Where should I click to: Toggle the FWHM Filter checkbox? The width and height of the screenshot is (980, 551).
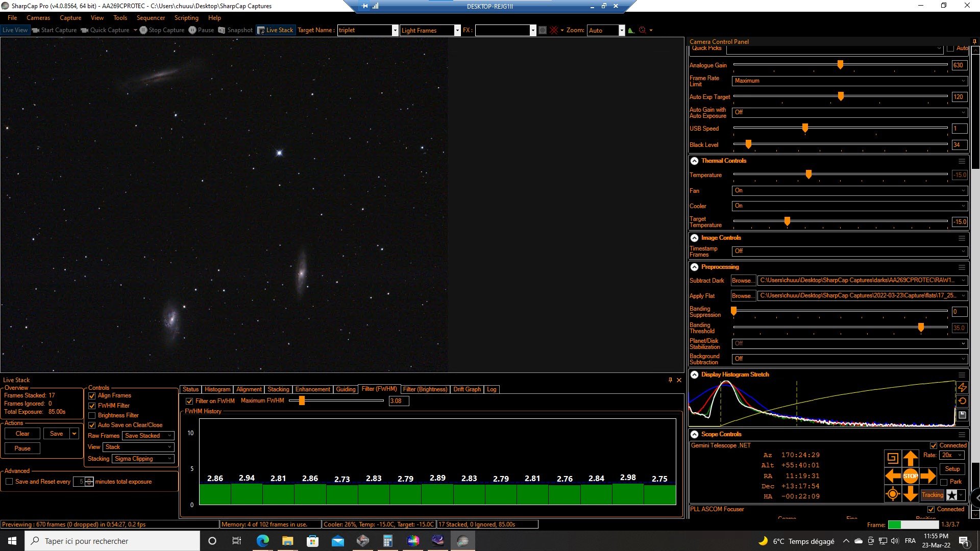pos(92,406)
